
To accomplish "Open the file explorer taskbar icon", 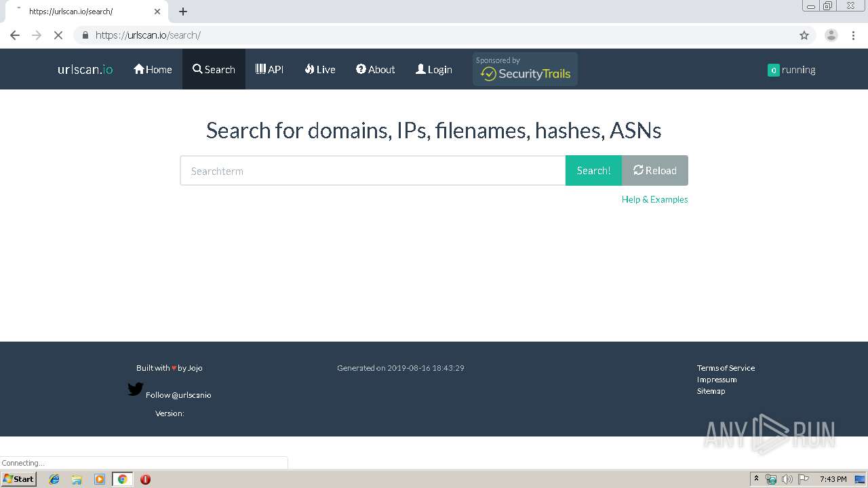I will pos(77,479).
